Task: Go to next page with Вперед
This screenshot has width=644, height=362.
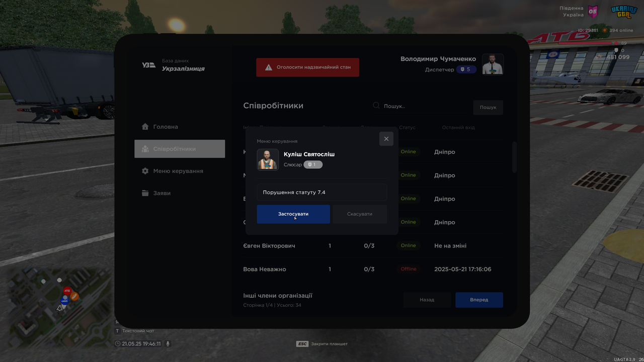Action: pyautogui.click(x=479, y=300)
